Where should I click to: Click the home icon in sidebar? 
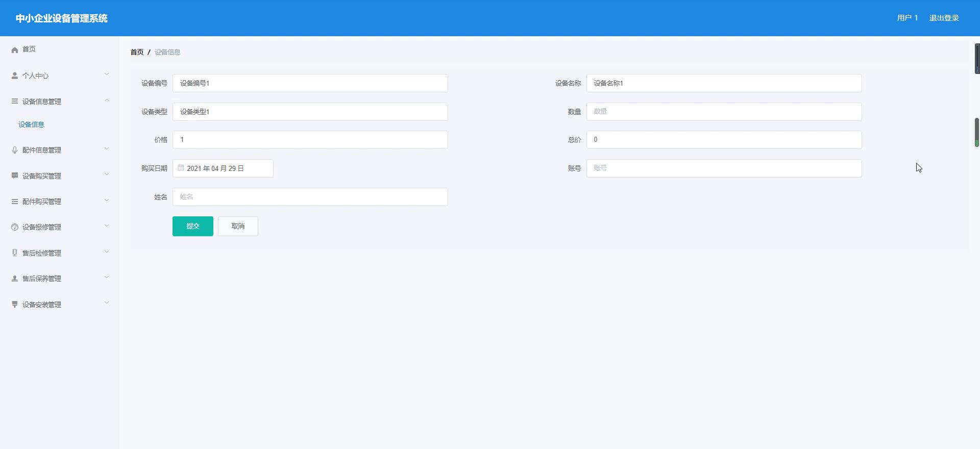click(x=15, y=49)
